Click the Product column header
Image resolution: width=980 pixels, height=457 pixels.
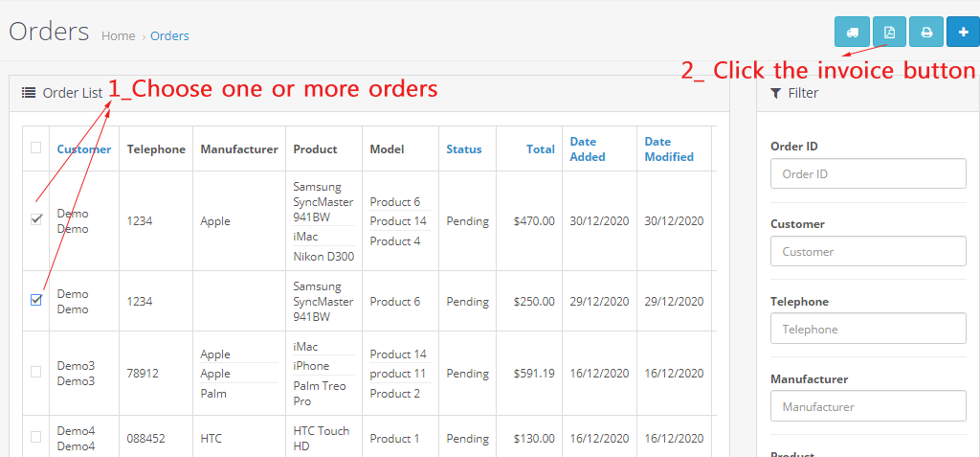tap(315, 149)
